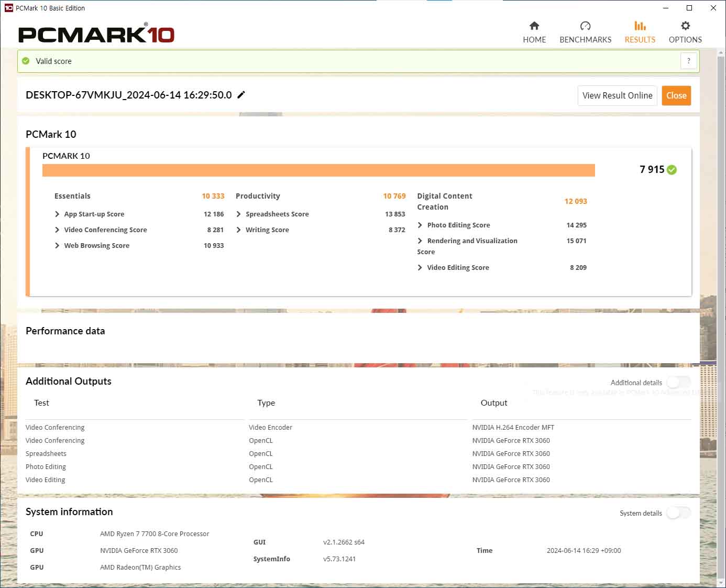Viewport: 726px width, 588px height.
Task: Click the result name DESKTOP-67VMKJU title
Action: click(129, 95)
